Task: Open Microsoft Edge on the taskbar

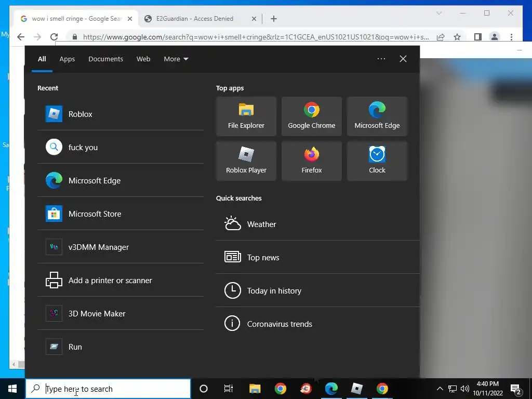Action: pyautogui.click(x=331, y=389)
